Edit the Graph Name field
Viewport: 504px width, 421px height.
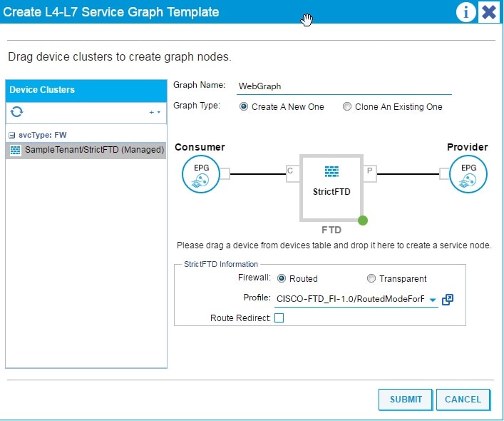coord(344,86)
